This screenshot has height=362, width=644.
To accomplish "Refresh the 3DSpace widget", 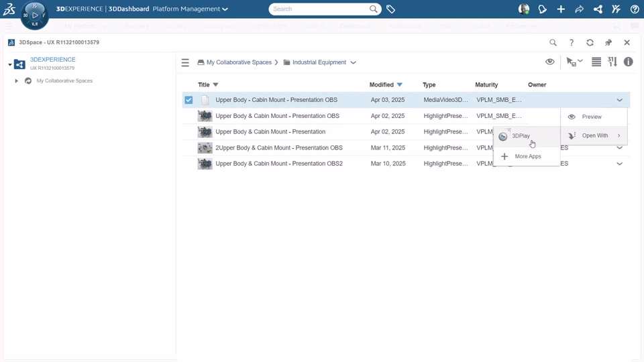I will (x=590, y=42).
